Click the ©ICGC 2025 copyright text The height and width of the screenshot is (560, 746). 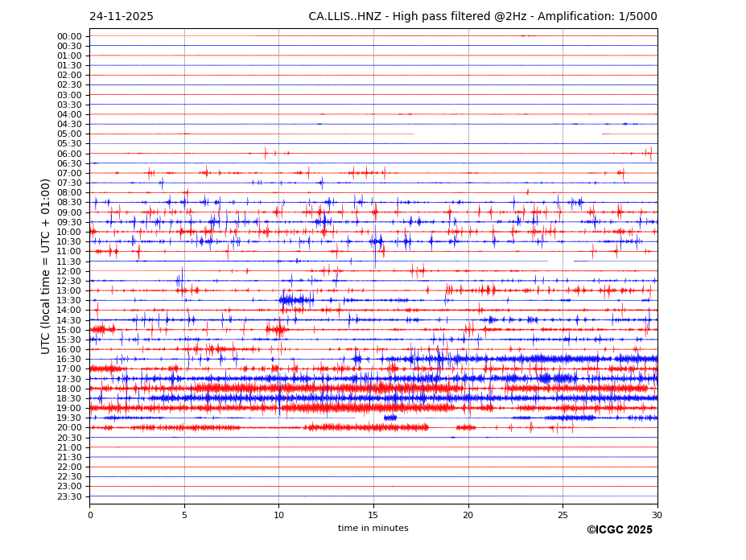point(619,530)
